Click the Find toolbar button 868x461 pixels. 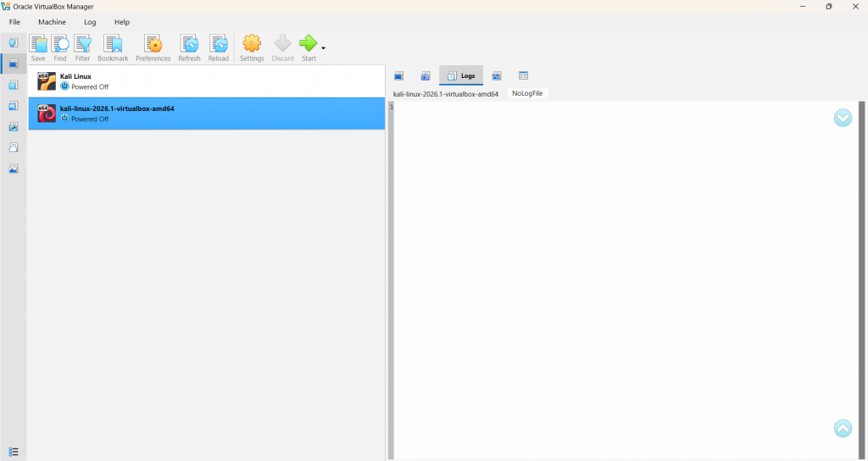[x=60, y=48]
